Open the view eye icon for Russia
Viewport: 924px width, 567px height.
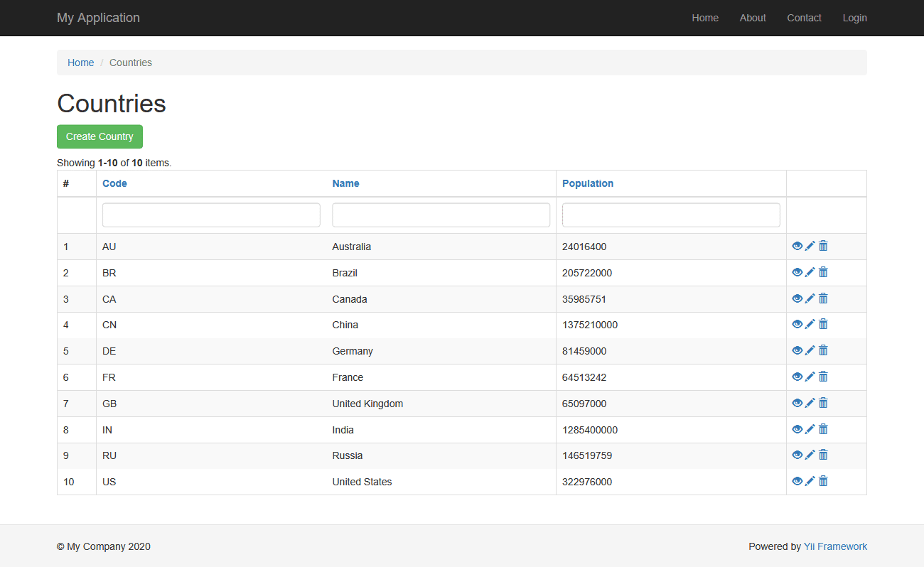coord(797,455)
